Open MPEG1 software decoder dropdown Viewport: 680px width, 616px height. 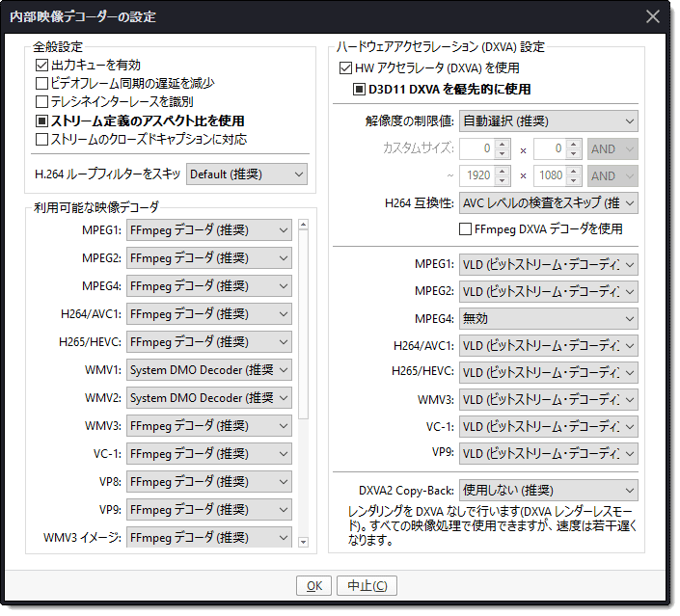[x=209, y=230]
